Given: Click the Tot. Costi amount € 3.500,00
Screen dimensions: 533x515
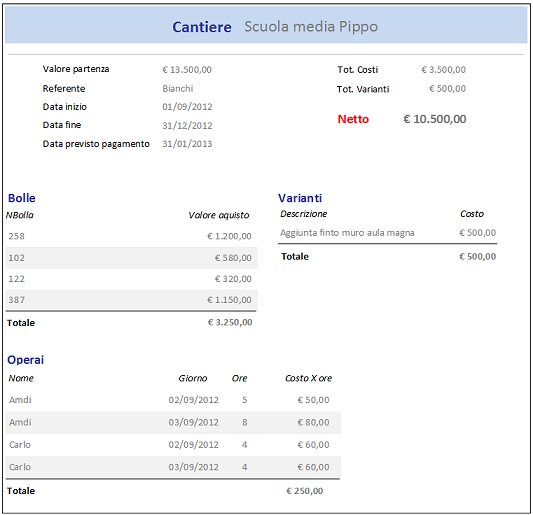Looking at the screenshot, I should pyautogui.click(x=444, y=70).
